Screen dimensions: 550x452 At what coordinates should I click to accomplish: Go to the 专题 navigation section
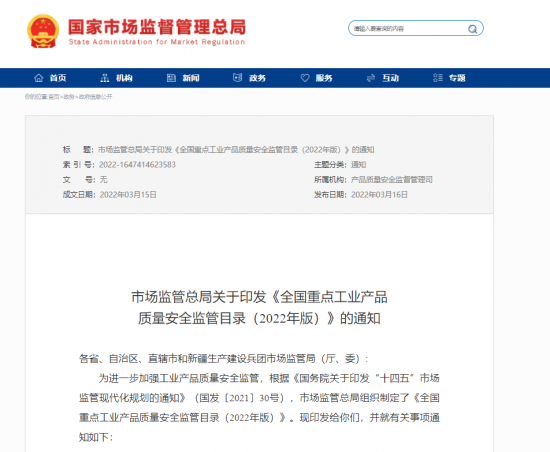point(457,78)
